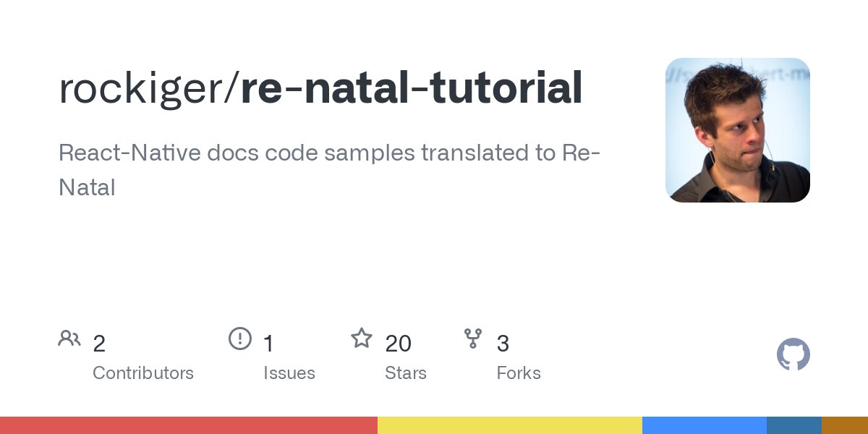Open the GitHub logo icon
The height and width of the screenshot is (434, 868).
click(793, 355)
